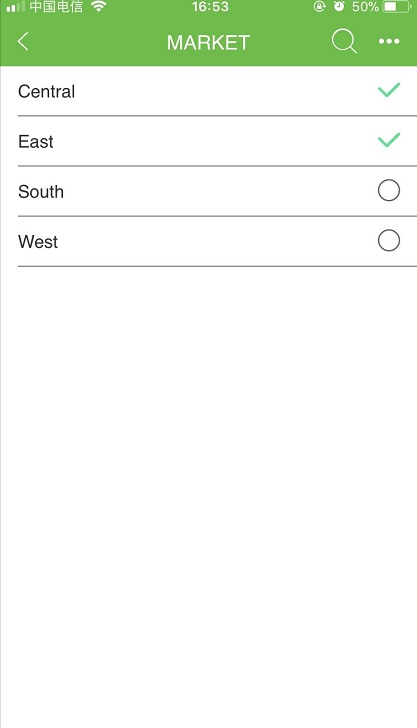Tap the rotation lock status icon
417x728 pixels.
point(319,6)
